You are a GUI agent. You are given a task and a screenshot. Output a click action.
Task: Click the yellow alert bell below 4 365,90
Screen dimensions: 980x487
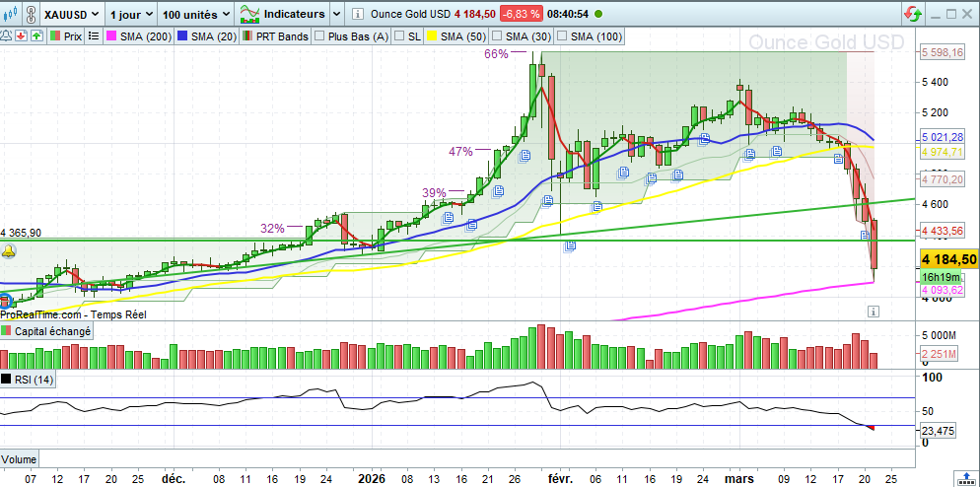tap(9, 252)
